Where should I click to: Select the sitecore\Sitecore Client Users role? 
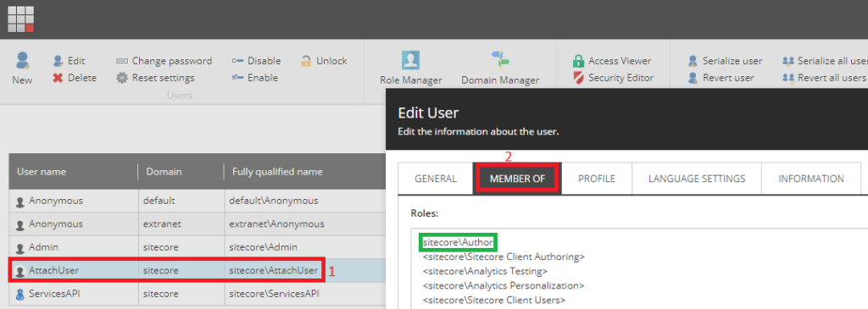point(494,301)
